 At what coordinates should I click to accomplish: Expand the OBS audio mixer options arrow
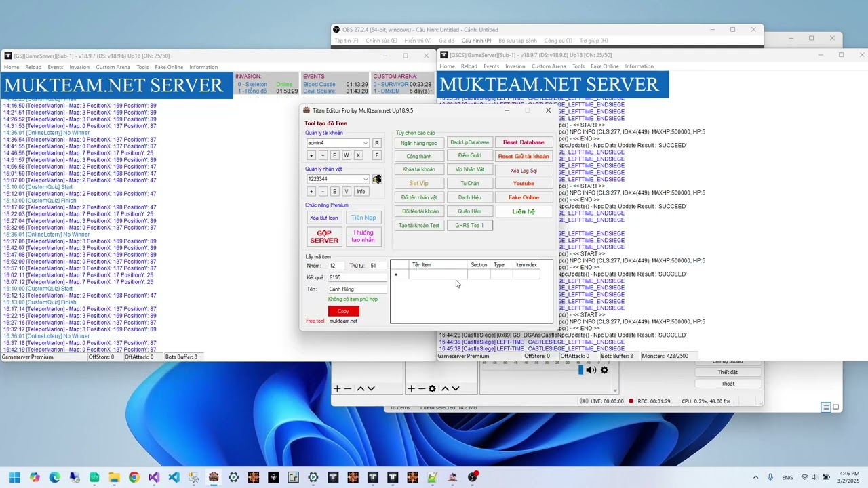(x=615, y=390)
